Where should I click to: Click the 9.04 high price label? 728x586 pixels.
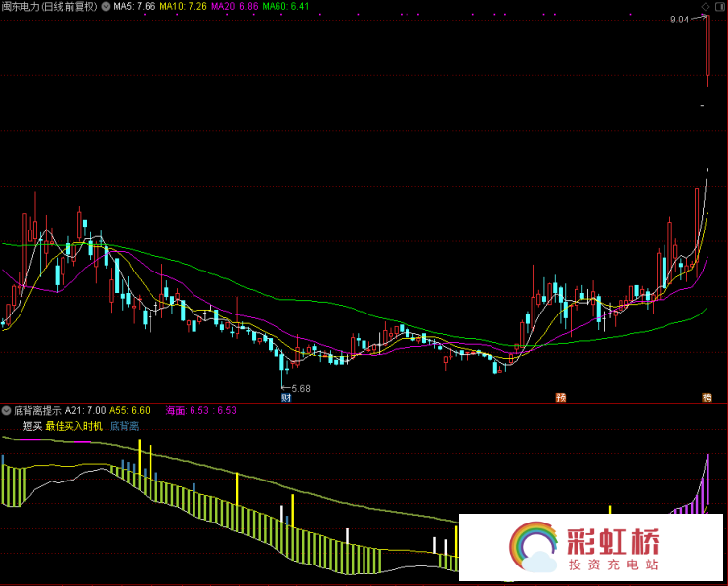[x=680, y=20]
